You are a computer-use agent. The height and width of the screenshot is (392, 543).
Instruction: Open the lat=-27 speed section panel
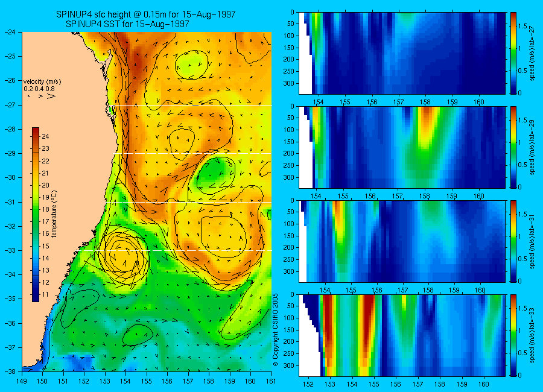[x=402, y=53]
